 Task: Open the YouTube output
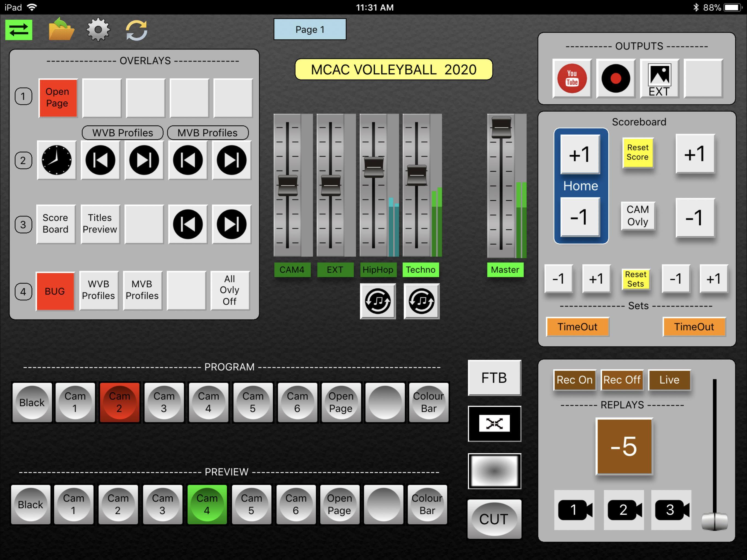tap(571, 79)
